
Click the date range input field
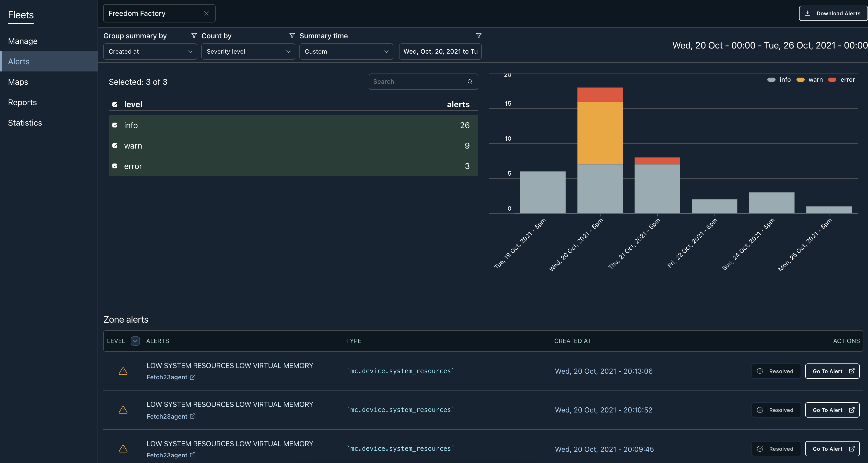pyautogui.click(x=440, y=52)
